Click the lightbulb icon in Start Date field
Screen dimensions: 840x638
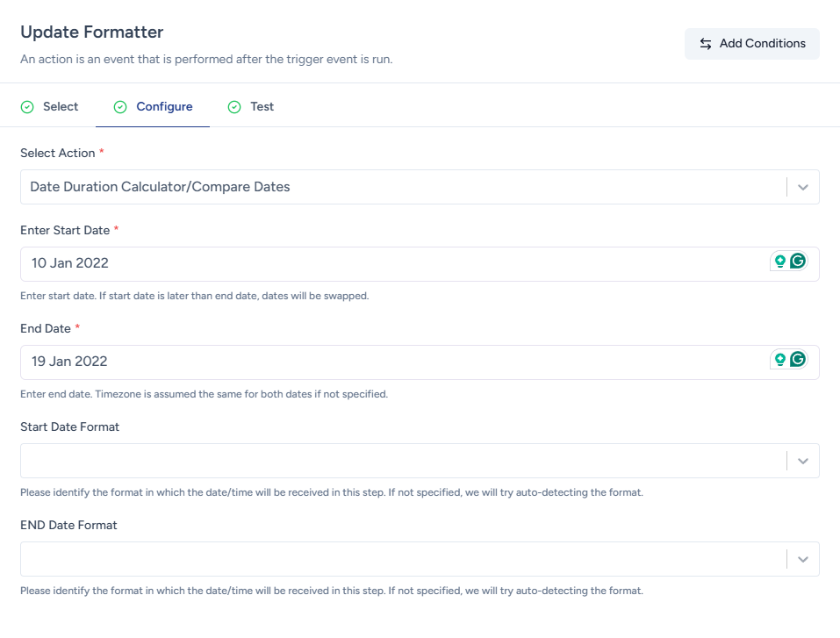tap(779, 261)
